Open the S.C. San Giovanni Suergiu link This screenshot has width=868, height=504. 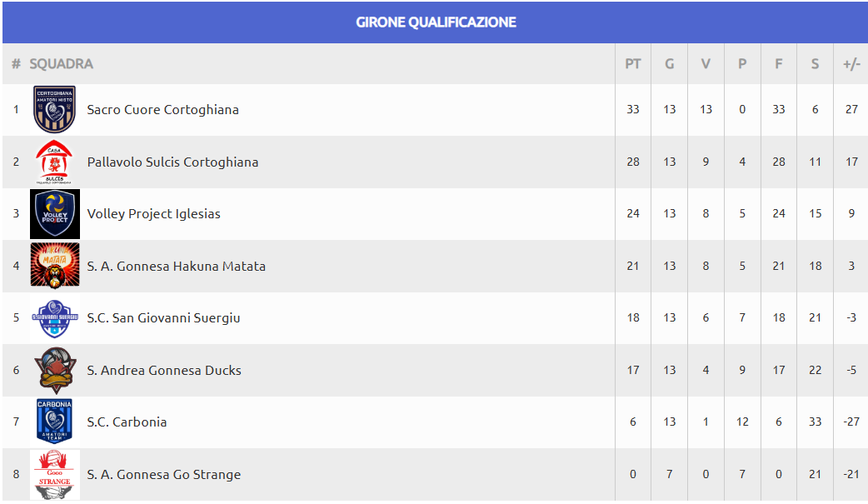[x=163, y=318]
